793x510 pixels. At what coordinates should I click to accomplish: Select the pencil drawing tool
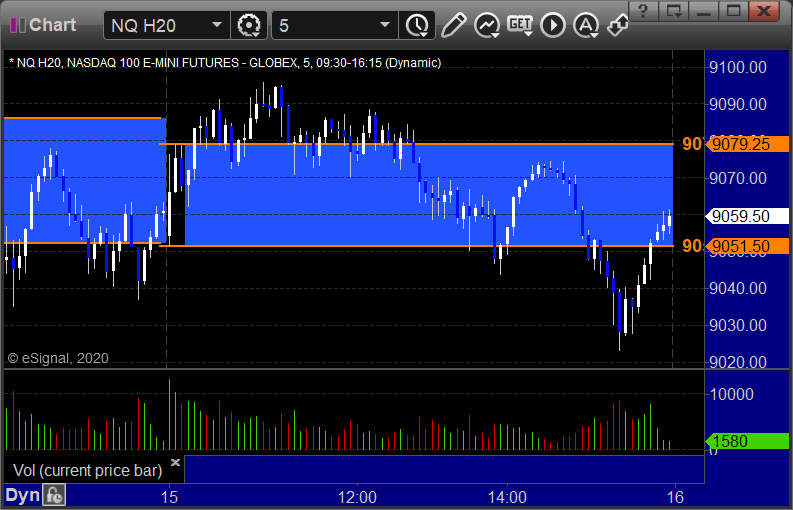[x=453, y=25]
